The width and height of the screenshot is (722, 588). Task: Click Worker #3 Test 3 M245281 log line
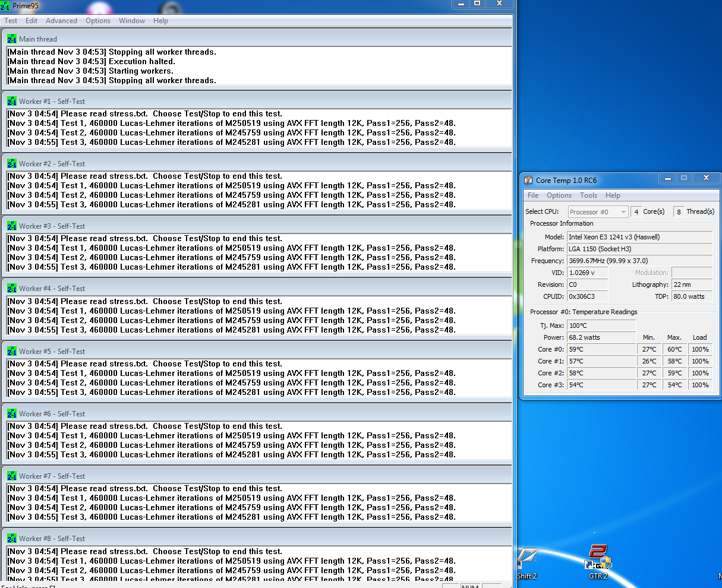231,267
